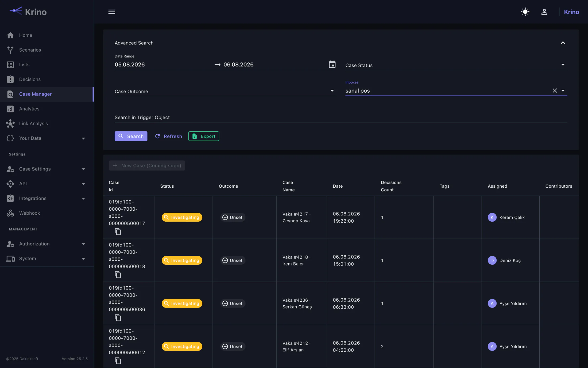
Task: Click the Analytics chart icon in the sidebar
Action: pos(10,109)
